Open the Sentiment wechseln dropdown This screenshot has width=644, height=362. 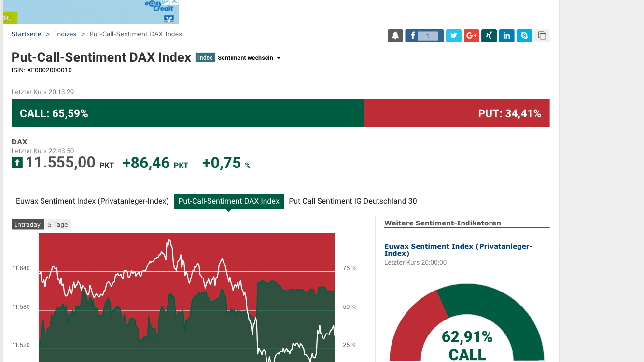pyautogui.click(x=249, y=58)
